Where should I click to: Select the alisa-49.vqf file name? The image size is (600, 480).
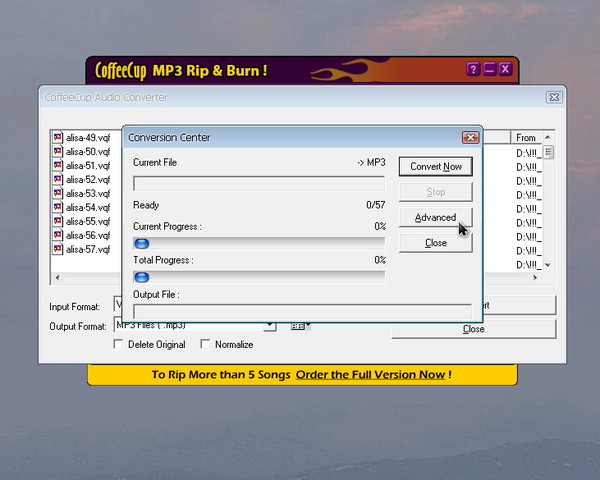[88, 137]
